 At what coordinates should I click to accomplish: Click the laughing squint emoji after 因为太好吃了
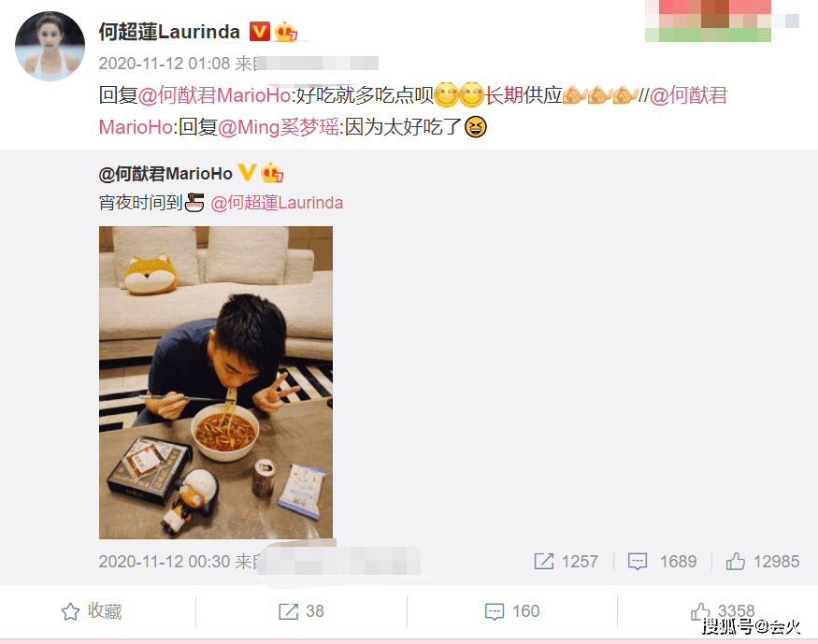click(475, 127)
